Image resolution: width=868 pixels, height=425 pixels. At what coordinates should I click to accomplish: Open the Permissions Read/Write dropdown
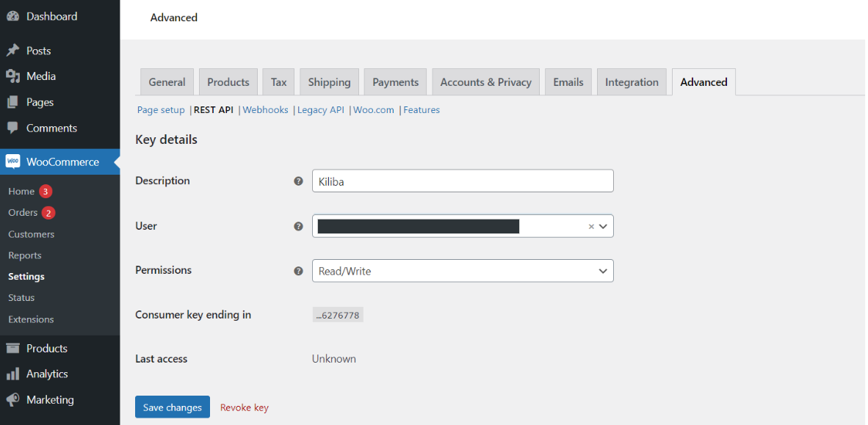pyautogui.click(x=463, y=271)
